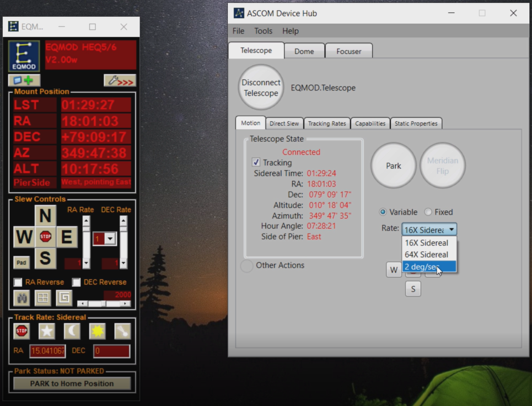Click the S slew button in Device Hub
532x406 pixels.
(x=413, y=289)
